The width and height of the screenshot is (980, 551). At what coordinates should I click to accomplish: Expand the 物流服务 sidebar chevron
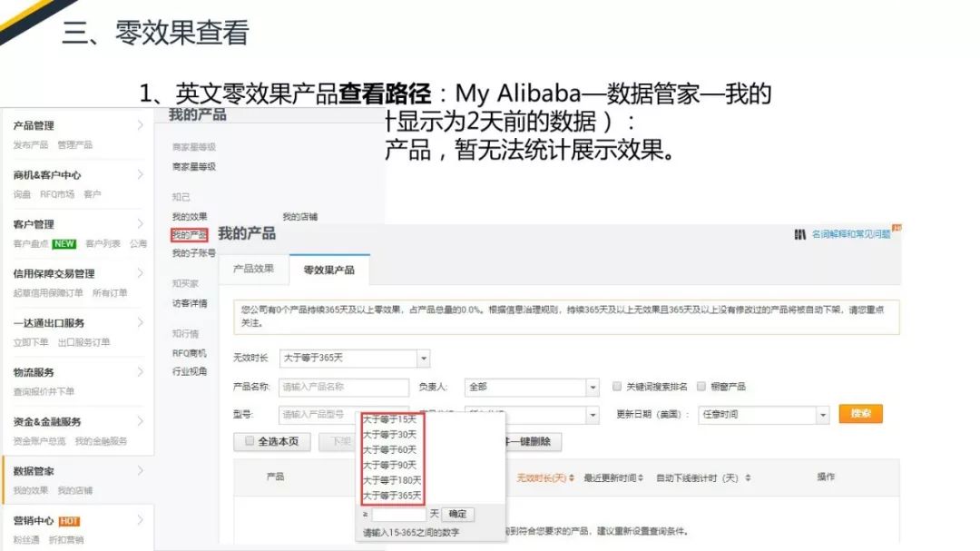(x=140, y=371)
